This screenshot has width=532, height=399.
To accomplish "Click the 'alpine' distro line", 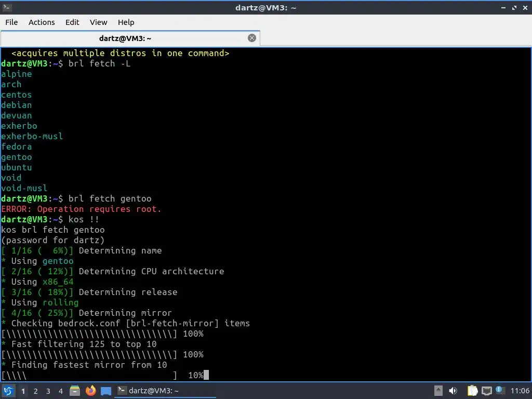I will click(x=16, y=74).
